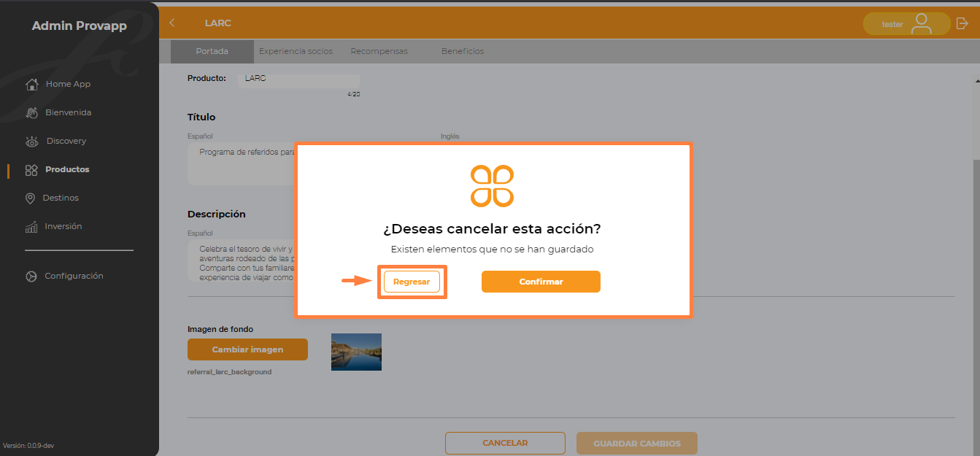Click the logout icon in header
This screenshot has width=980, height=456.
coord(962,23)
